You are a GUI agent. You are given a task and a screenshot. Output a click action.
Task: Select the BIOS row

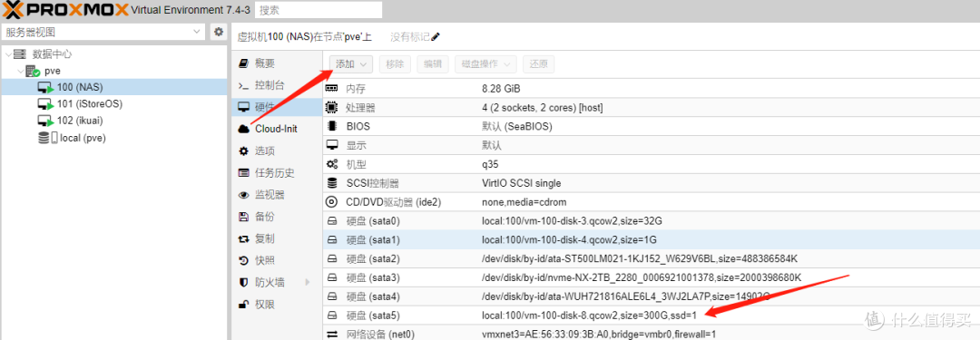point(651,126)
